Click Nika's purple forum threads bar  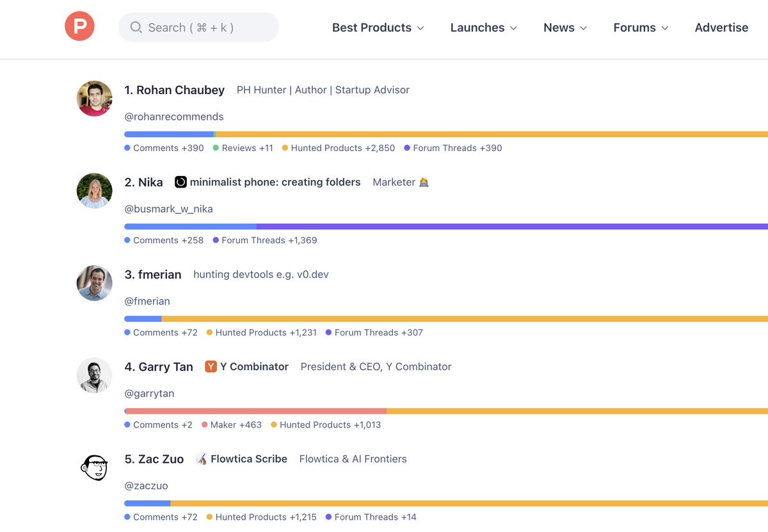[x=512, y=227]
